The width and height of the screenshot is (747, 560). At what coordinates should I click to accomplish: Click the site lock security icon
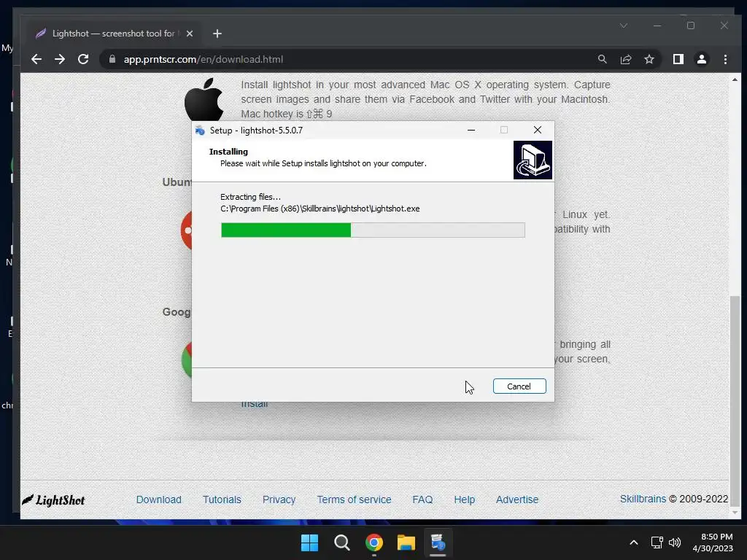(x=112, y=59)
